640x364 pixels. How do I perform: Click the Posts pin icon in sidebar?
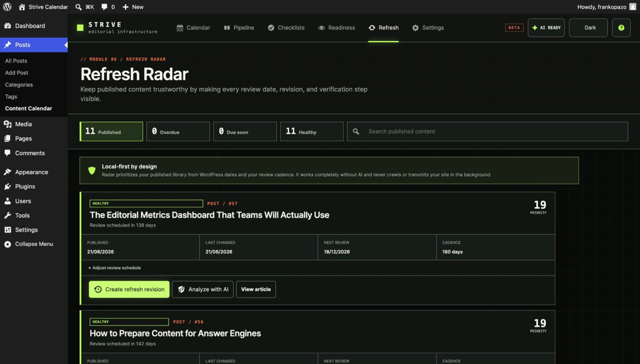[x=8, y=45]
